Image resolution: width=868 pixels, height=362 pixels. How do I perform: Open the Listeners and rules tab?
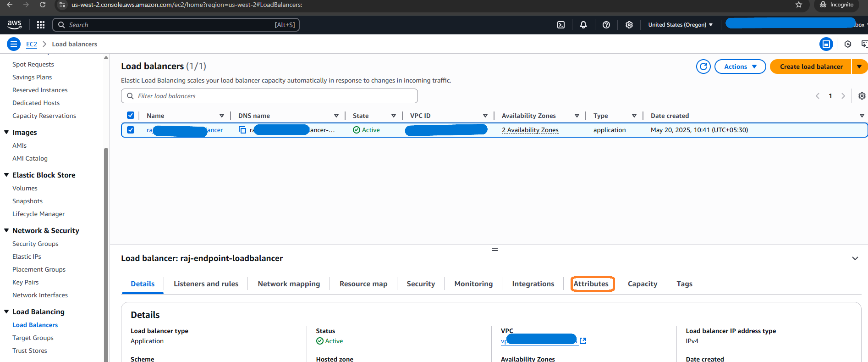tap(206, 284)
